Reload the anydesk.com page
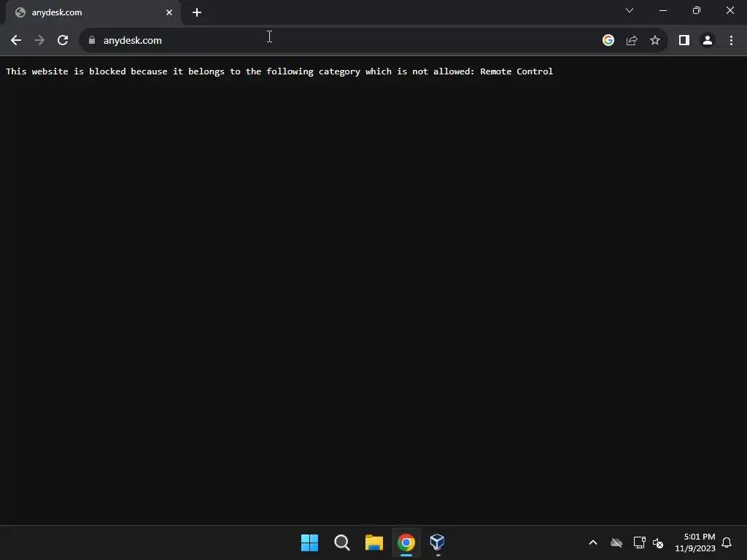This screenshot has height=560, width=747. pos(63,41)
